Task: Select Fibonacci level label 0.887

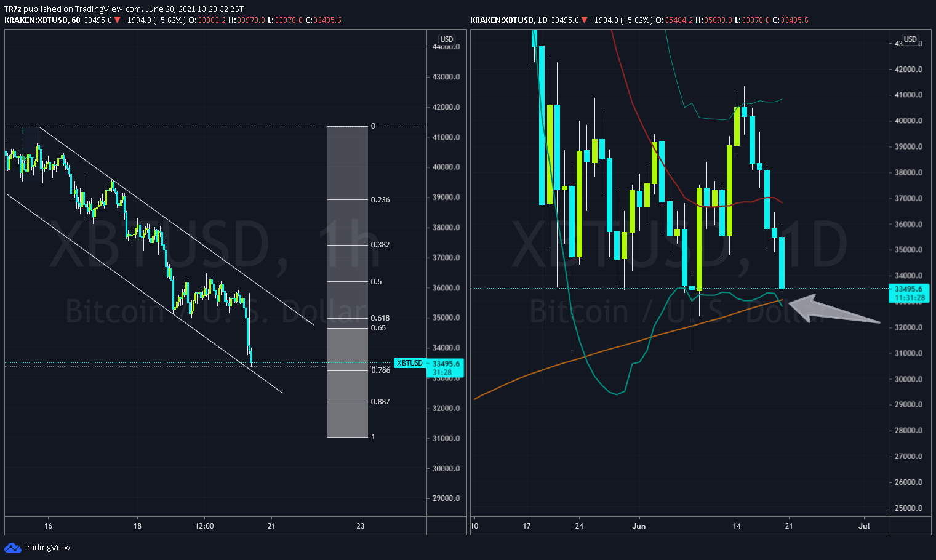Action: coord(380,402)
